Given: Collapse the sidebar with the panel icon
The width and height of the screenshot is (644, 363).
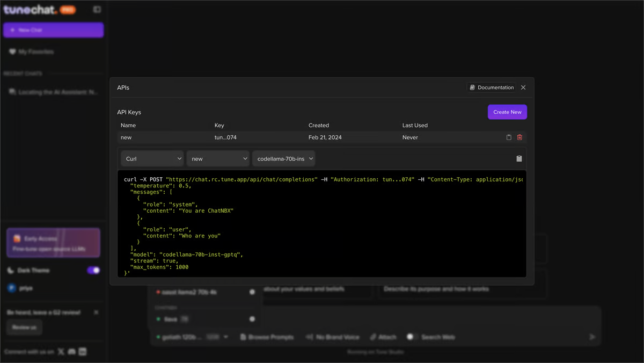Looking at the screenshot, I should pyautogui.click(x=97, y=9).
